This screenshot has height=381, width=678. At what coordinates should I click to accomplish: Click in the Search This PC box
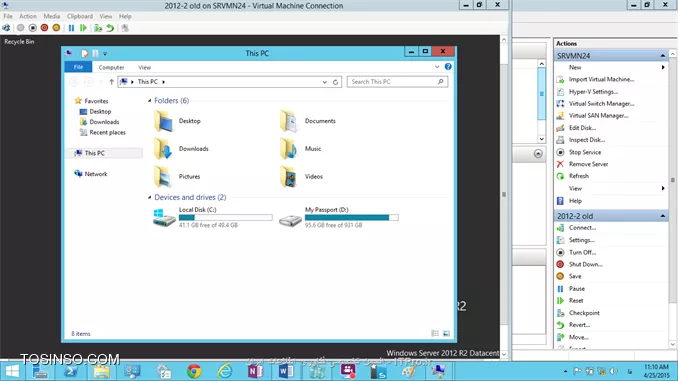tap(397, 82)
